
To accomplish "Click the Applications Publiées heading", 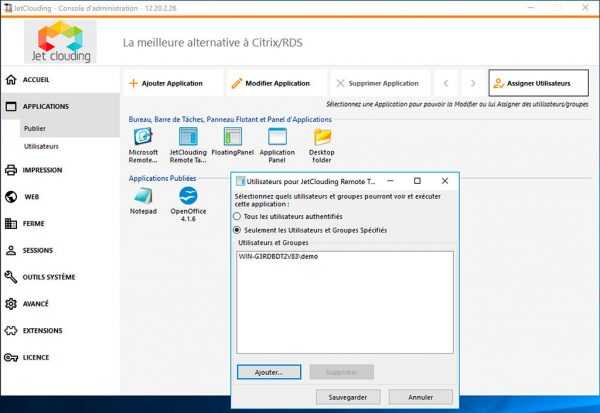I will click(162, 178).
